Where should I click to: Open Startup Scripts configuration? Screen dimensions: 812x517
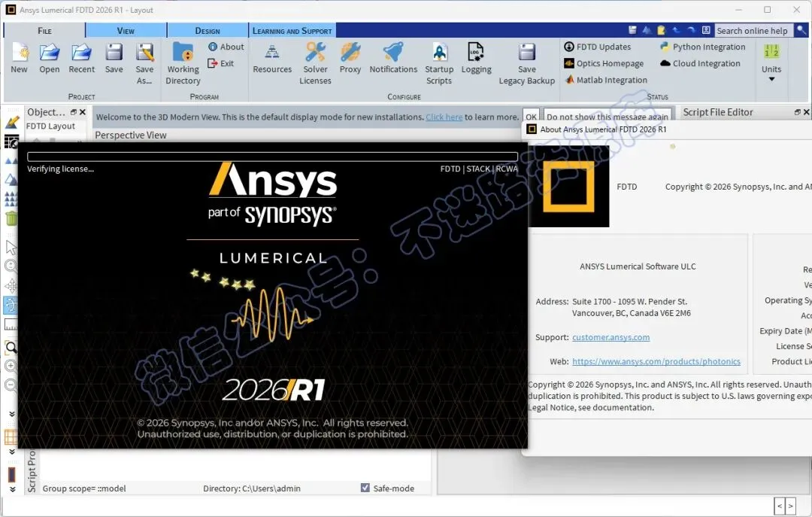pos(439,63)
